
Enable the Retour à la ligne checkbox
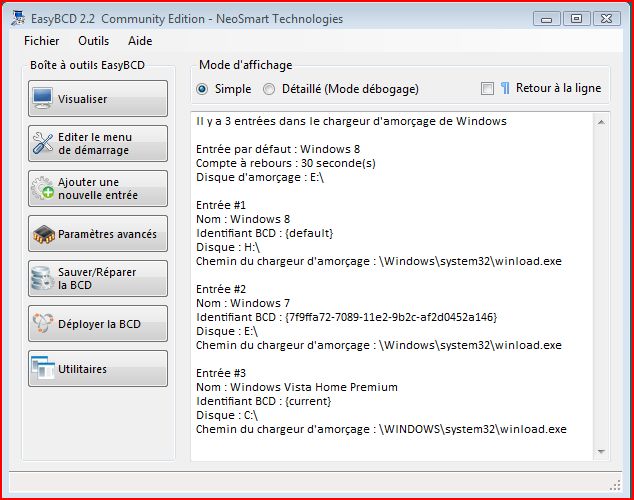[x=487, y=89]
